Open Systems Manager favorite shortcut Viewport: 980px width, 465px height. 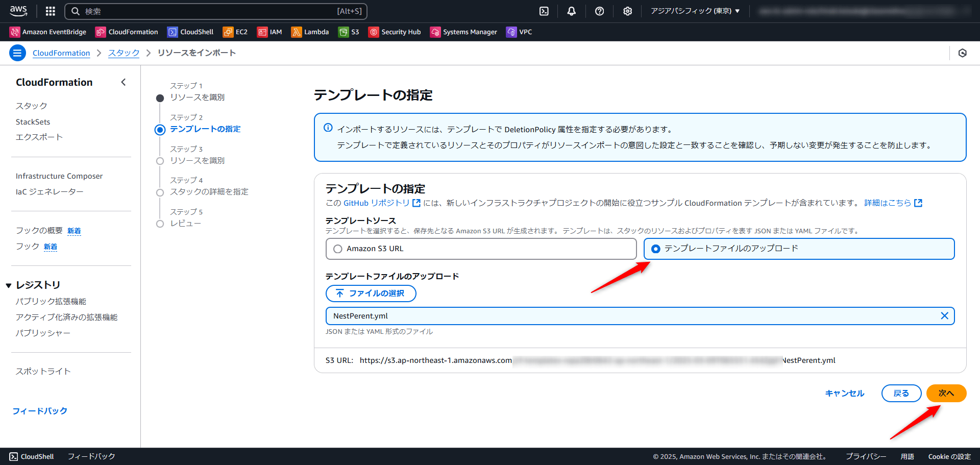(x=463, y=32)
